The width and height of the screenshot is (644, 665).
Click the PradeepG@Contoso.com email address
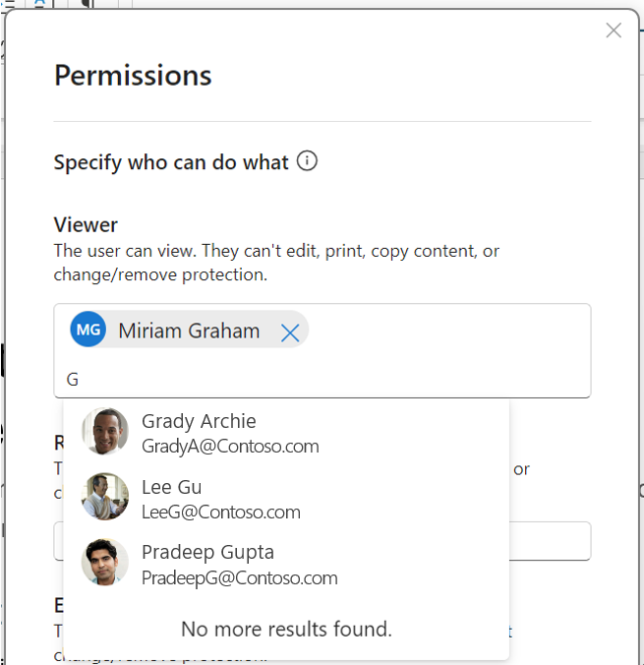(240, 578)
